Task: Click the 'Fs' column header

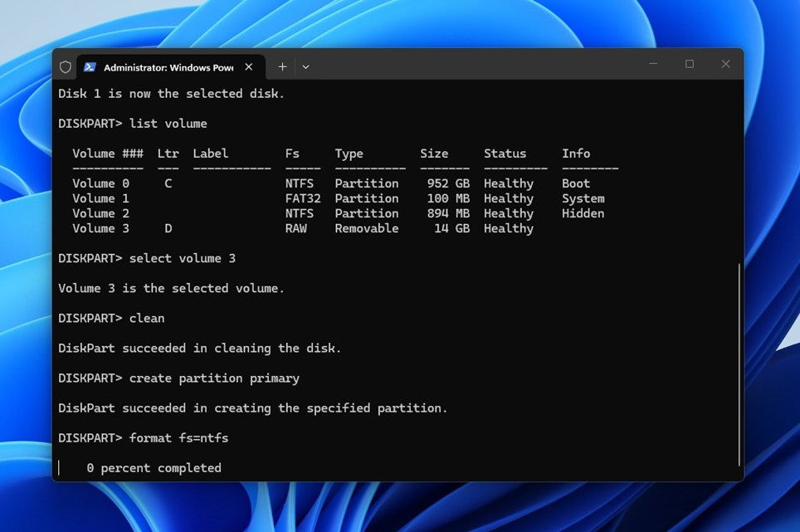Action: tap(292, 154)
